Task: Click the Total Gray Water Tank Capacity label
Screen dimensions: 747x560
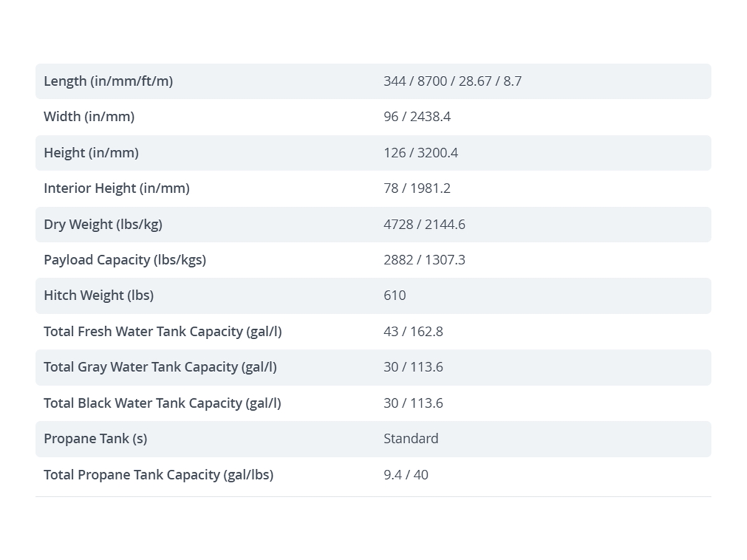Action: coord(160,366)
